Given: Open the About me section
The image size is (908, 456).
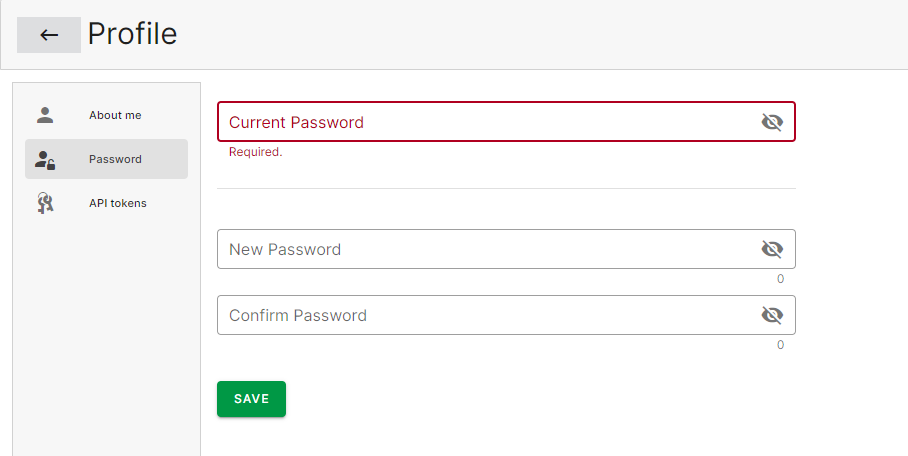Looking at the screenshot, I should [x=115, y=115].
